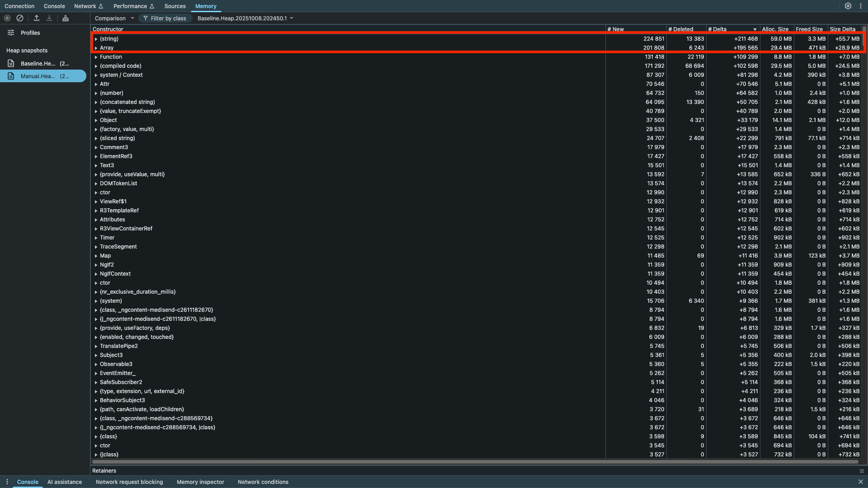Click the Filter by class button
The height and width of the screenshot is (488, 868).
coord(165,18)
